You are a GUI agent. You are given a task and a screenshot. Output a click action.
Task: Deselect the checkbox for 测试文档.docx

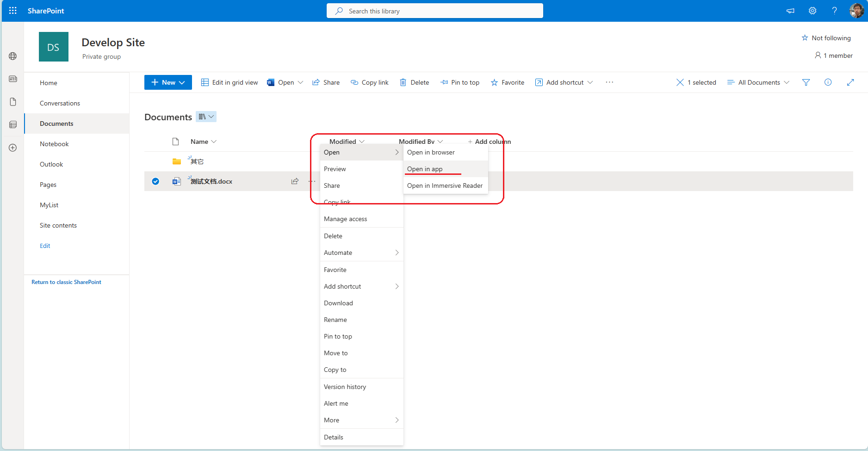point(155,181)
